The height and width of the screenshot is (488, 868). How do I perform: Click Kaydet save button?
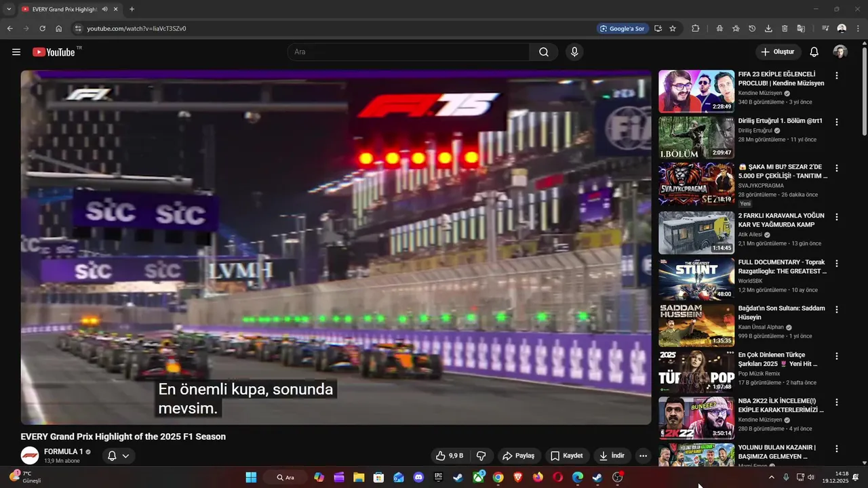coord(567,455)
